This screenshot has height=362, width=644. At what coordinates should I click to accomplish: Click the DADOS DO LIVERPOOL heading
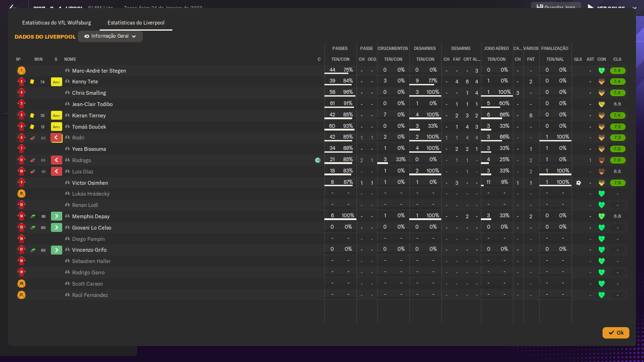pos(45,37)
